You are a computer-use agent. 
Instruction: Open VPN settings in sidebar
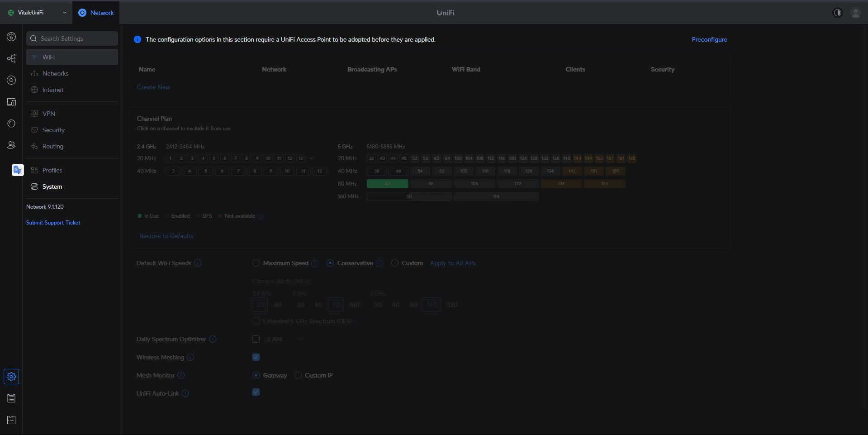click(x=72, y=114)
